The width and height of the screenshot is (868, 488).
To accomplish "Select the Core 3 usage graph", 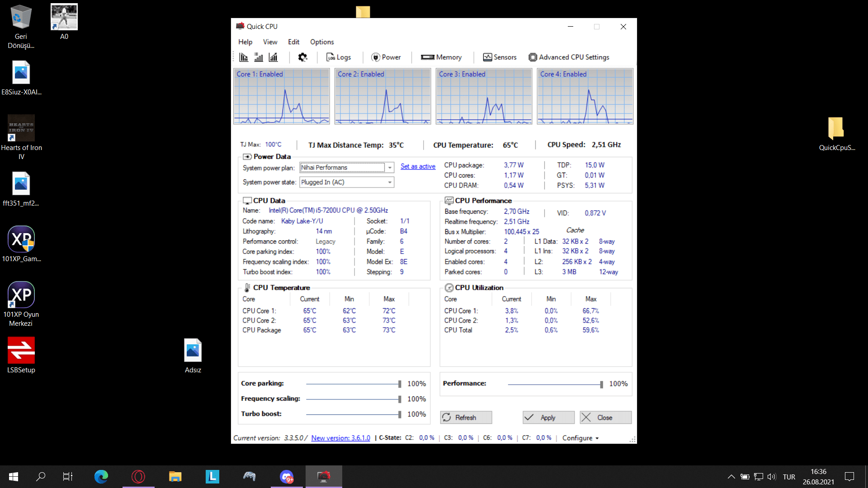I will [x=484, y=96].
